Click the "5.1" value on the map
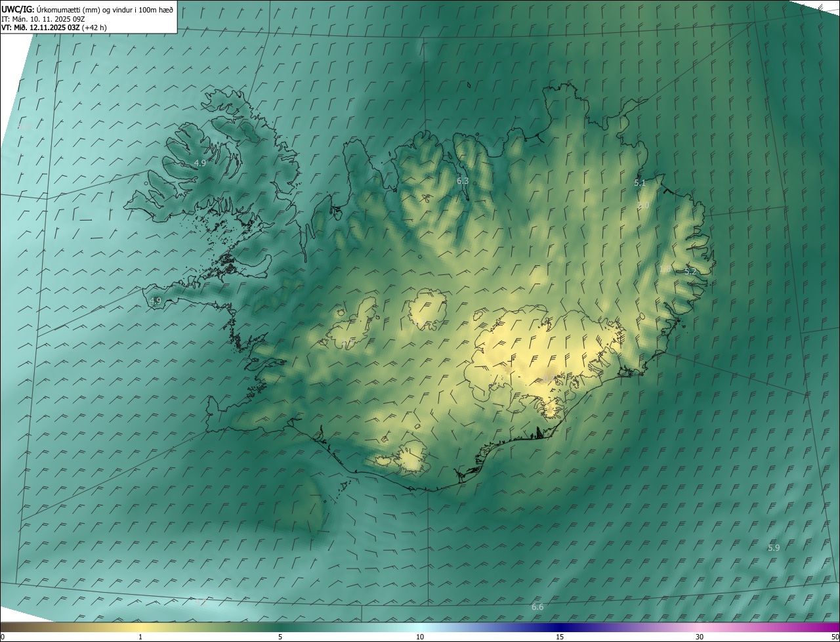 pyautogui.click(x=640, y=183)
